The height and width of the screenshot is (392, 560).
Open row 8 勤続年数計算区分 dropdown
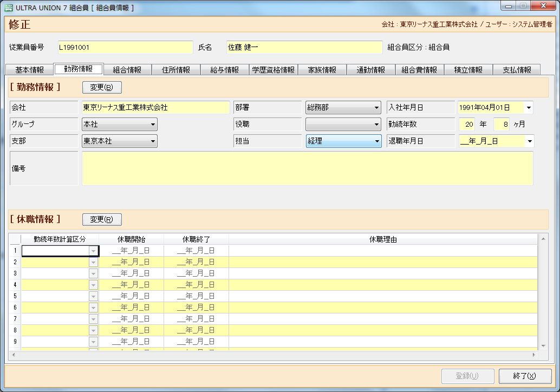click(93, 330)
